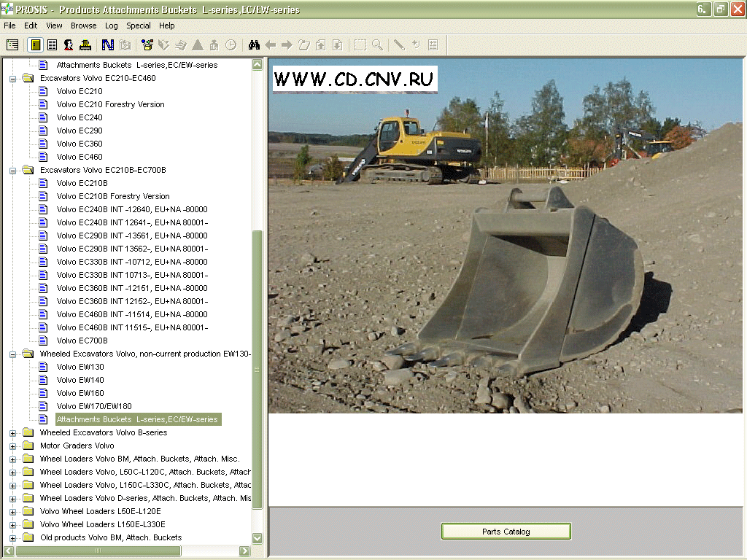Click the magnifying glass zoom icon
The width and height of the screenshot is (747, 560).
(x=377, y=45)
